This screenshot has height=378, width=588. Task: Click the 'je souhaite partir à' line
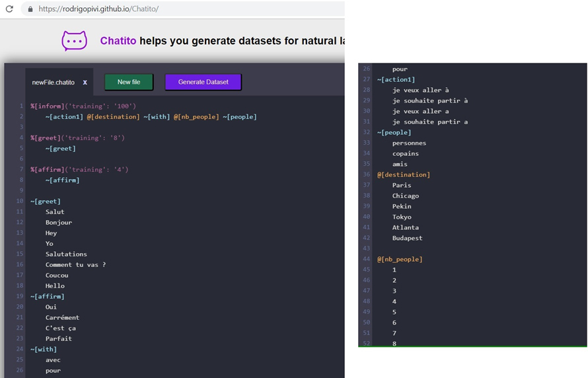(x=429, y=100)
